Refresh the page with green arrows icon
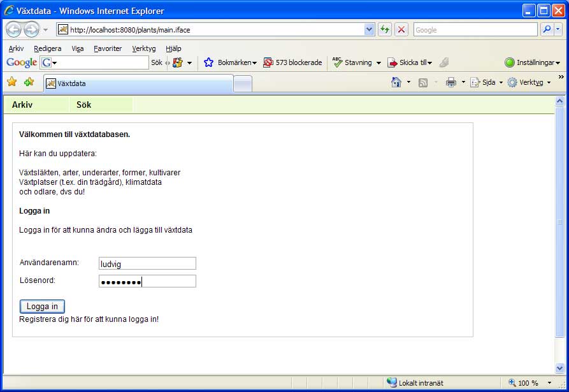 tap(385, 30)
